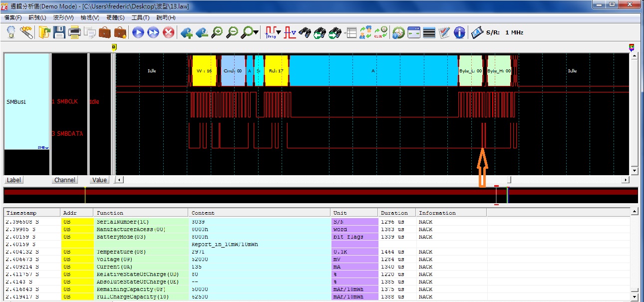Click the remove tag icon with minus
The height and width of the screenshot is (302, 644).
(202, 32)
